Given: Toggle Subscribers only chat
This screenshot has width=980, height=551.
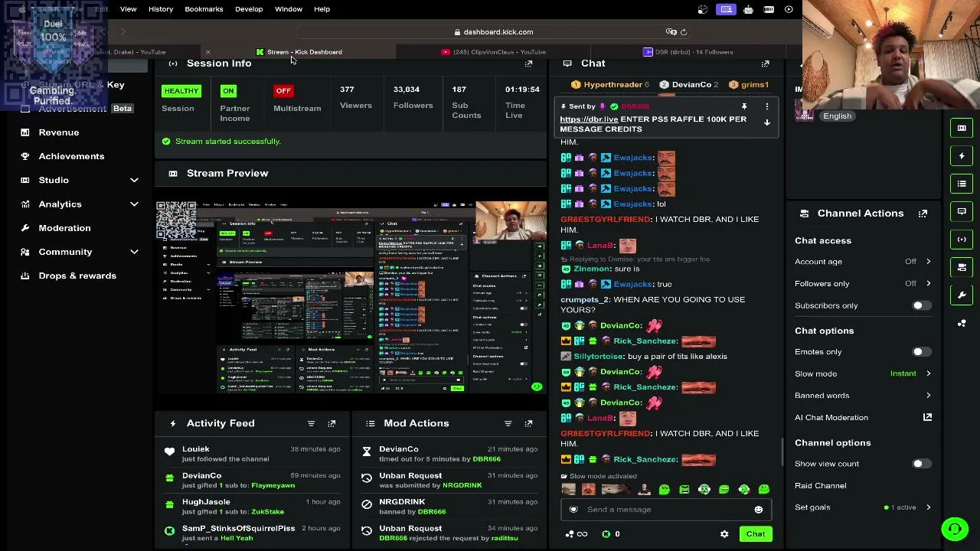Looking at the screenshot, I should (x=921, y=306).
